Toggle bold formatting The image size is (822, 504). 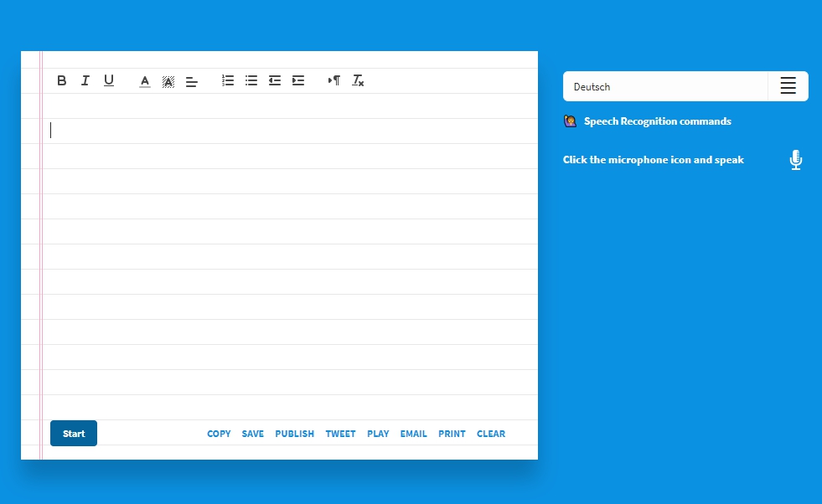[x=61, y=80]
